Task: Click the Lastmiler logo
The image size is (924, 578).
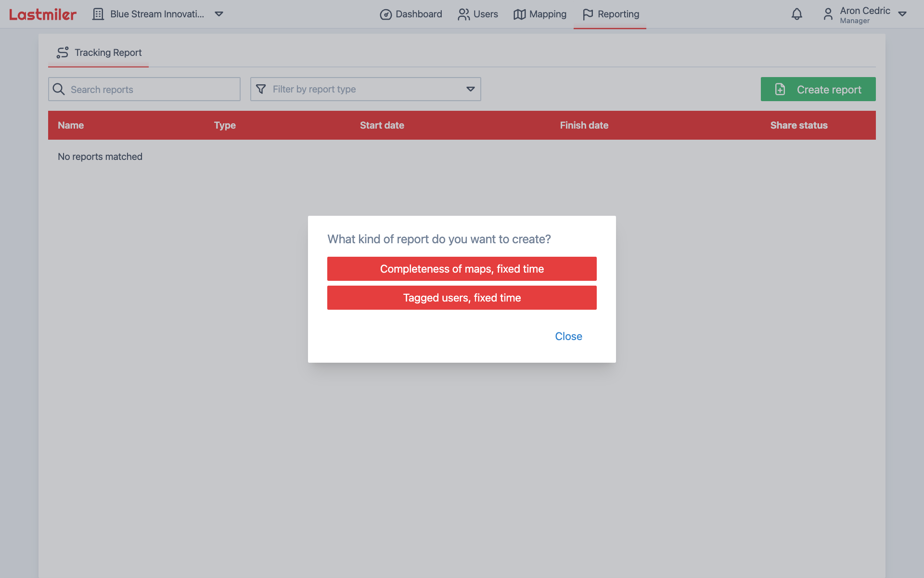Action: coord(43,14)
